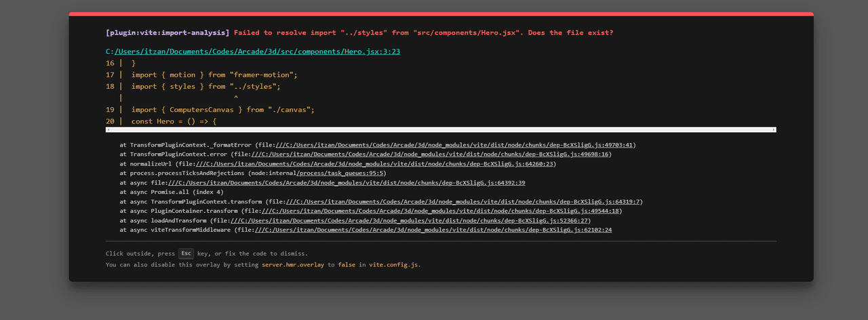Click code line 18 importing styles
The width and height of the screenshot is (868, 320).
205,87
